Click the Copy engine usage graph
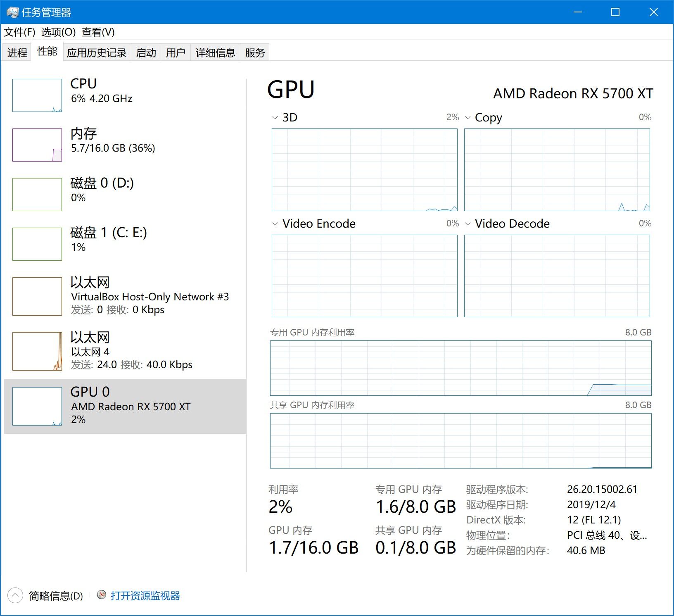The image size is (674, 616). [557, 170]
